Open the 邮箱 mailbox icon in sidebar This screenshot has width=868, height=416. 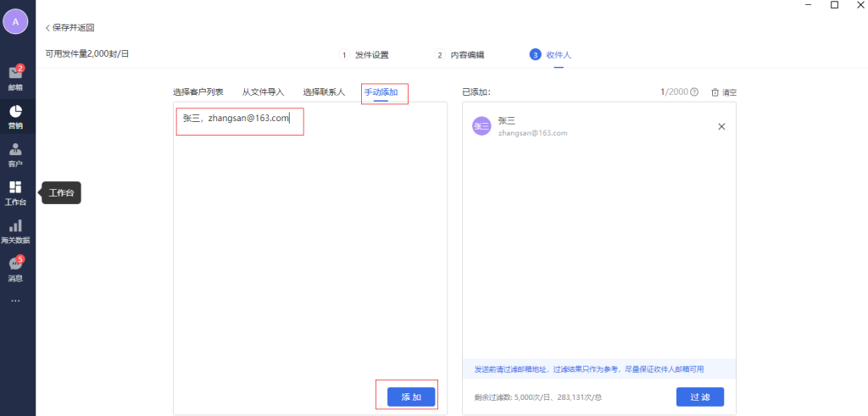(x=15, y=77)
